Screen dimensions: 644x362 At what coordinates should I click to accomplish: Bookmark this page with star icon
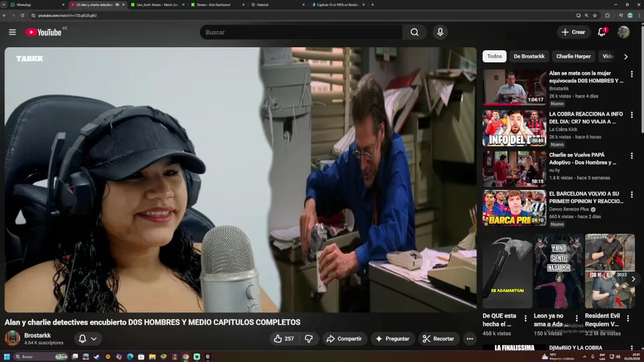tap(595, 16)
